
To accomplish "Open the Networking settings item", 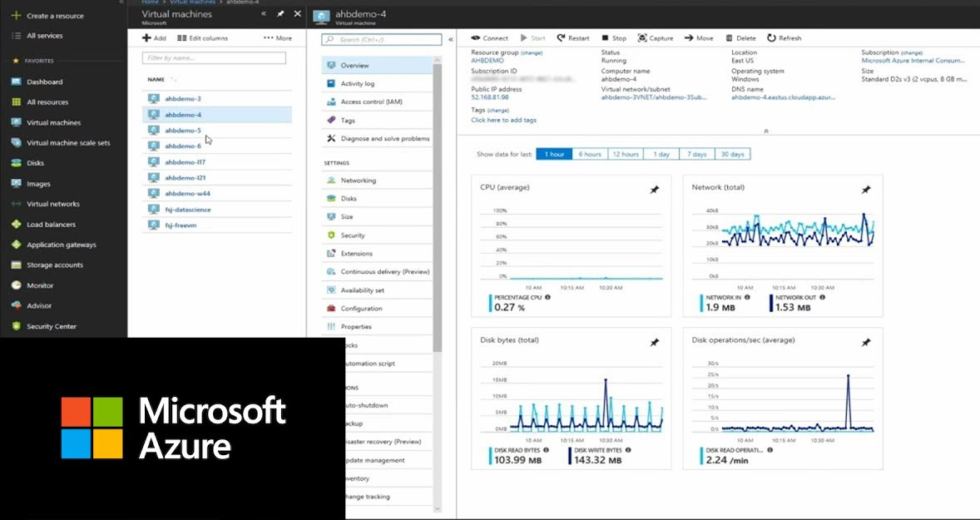I will 358,181.
